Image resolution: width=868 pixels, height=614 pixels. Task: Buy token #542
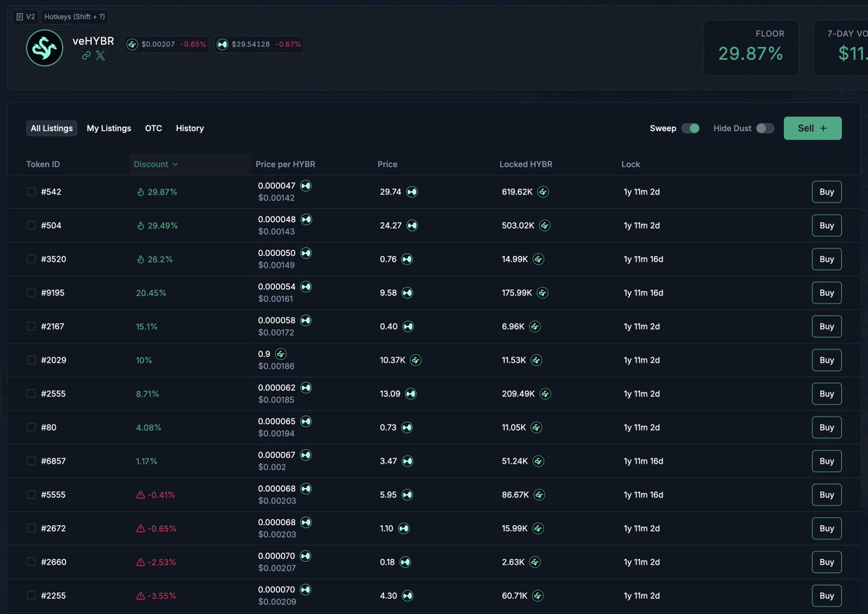tap(827, 192)
